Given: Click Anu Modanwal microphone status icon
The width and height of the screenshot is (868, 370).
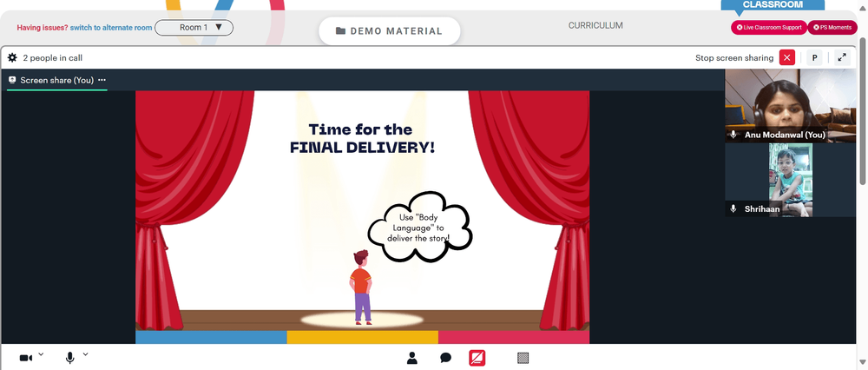Looking at the screenshot, I should 733,135.
